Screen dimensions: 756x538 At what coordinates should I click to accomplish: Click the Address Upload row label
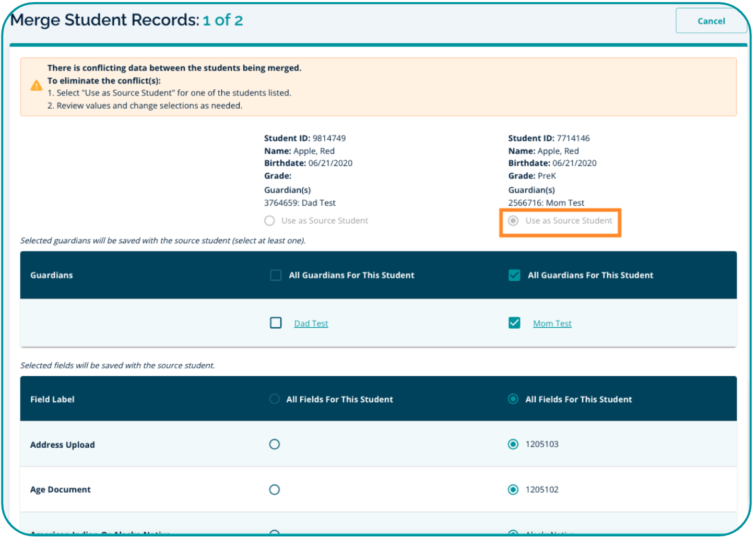point(62,445)
